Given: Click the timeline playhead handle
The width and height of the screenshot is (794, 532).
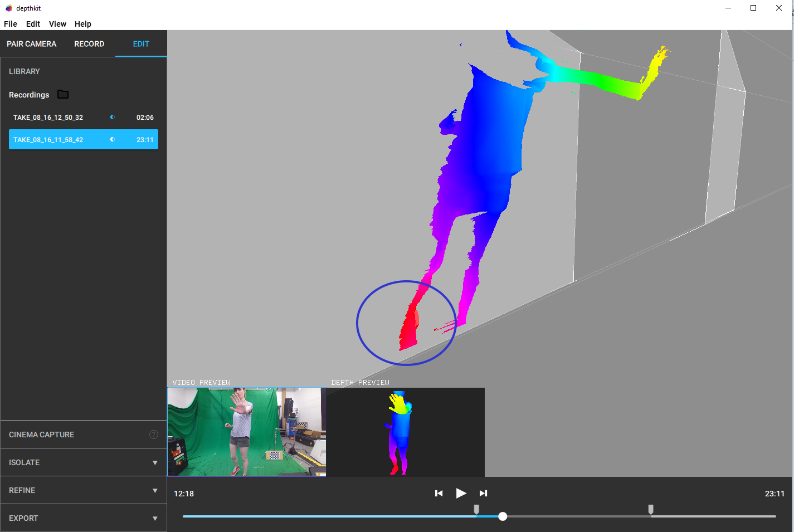Looking at the screenshot, I should click(x=503, y=516).
